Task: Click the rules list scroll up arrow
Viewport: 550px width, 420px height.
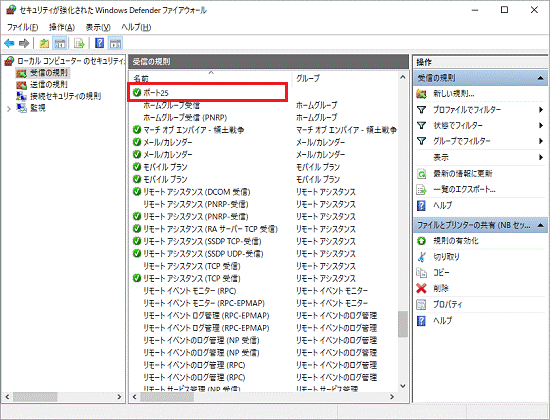Action: click(x=403, y=77)
